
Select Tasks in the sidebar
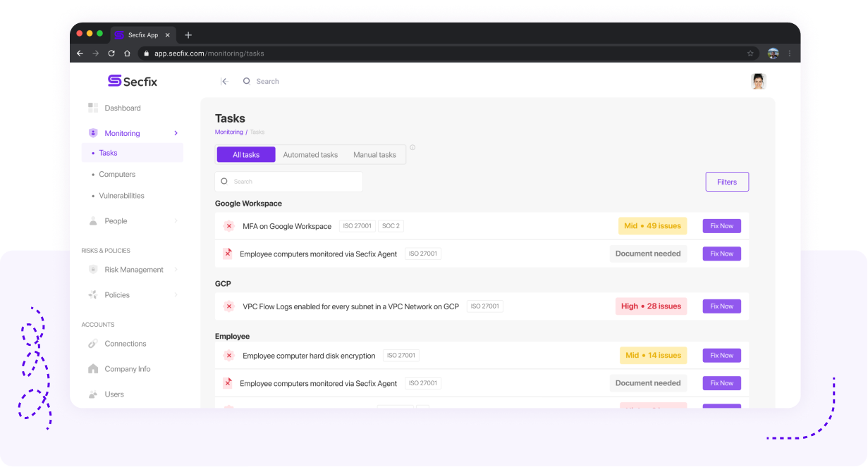(x=133, y=153)
